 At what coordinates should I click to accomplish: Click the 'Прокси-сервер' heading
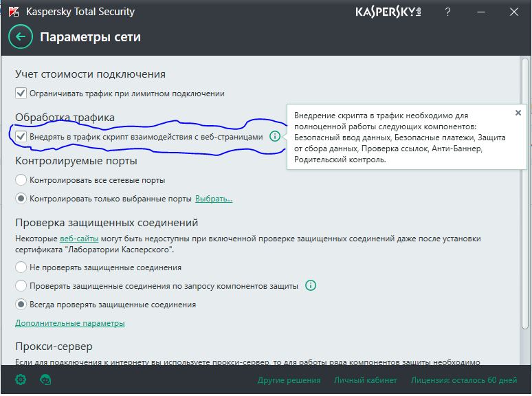point(54,346)
